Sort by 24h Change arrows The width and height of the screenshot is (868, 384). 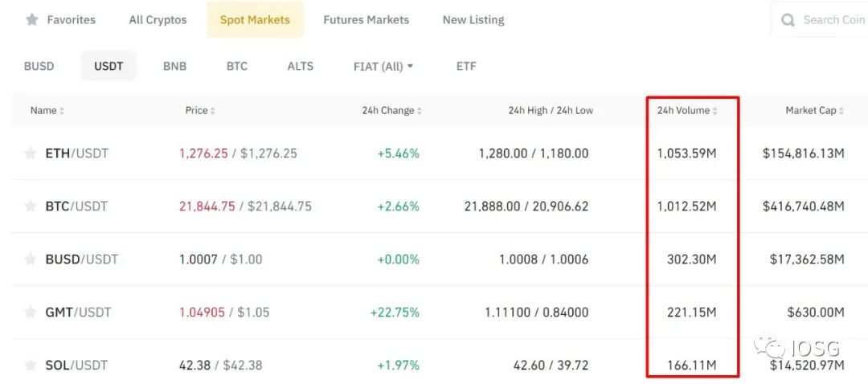point(420,111)
